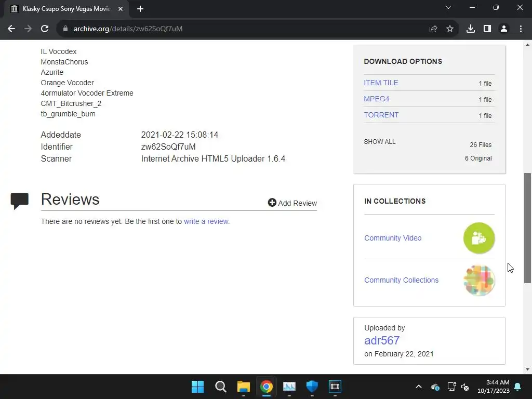
Task: Click the scrollbar up arrow
Action: pos(527,45)
